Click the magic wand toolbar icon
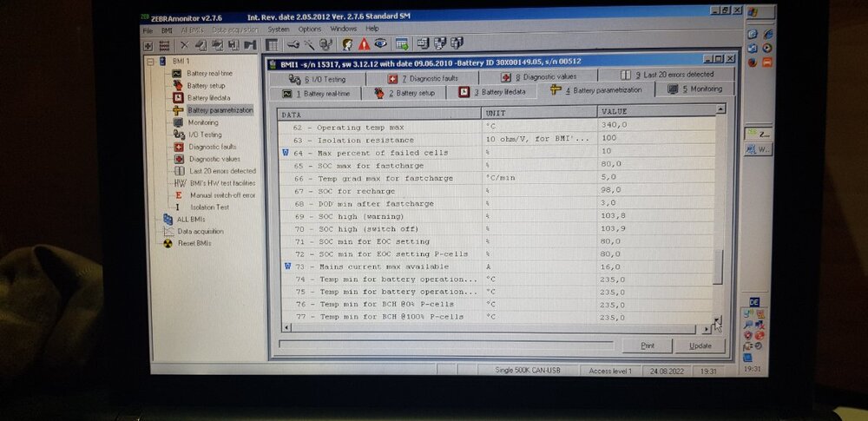 (310, 45)
